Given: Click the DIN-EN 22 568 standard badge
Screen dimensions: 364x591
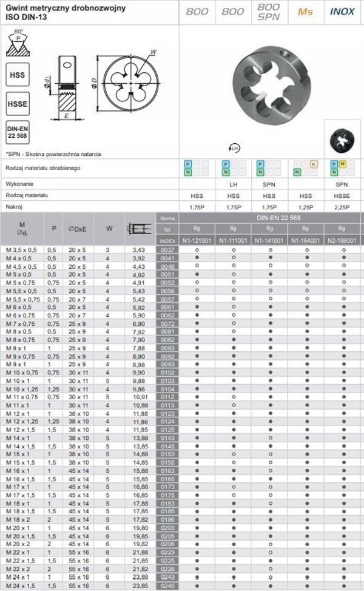Looking at the screenshot, I should tap(18, 132).
